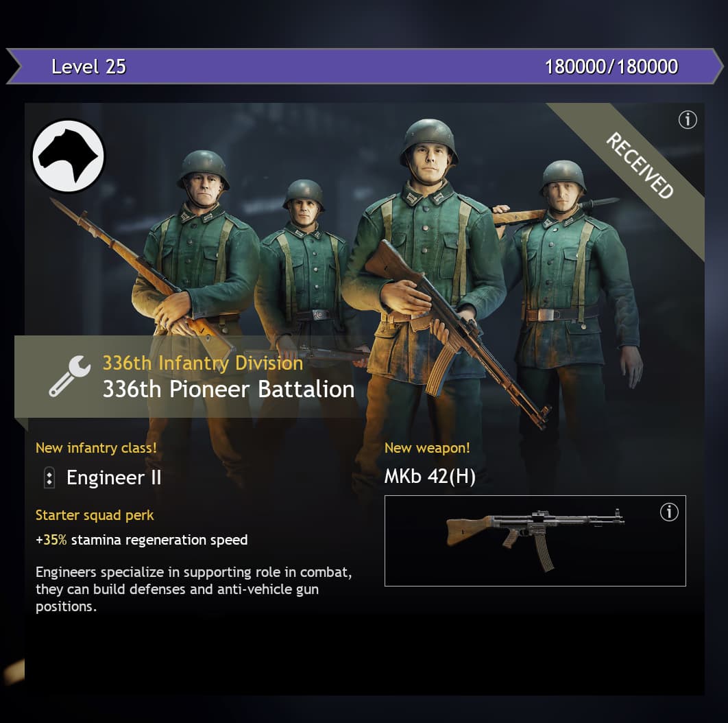Click the Engineer II class rank icon

pyautogui.click(x=49, y=477)
